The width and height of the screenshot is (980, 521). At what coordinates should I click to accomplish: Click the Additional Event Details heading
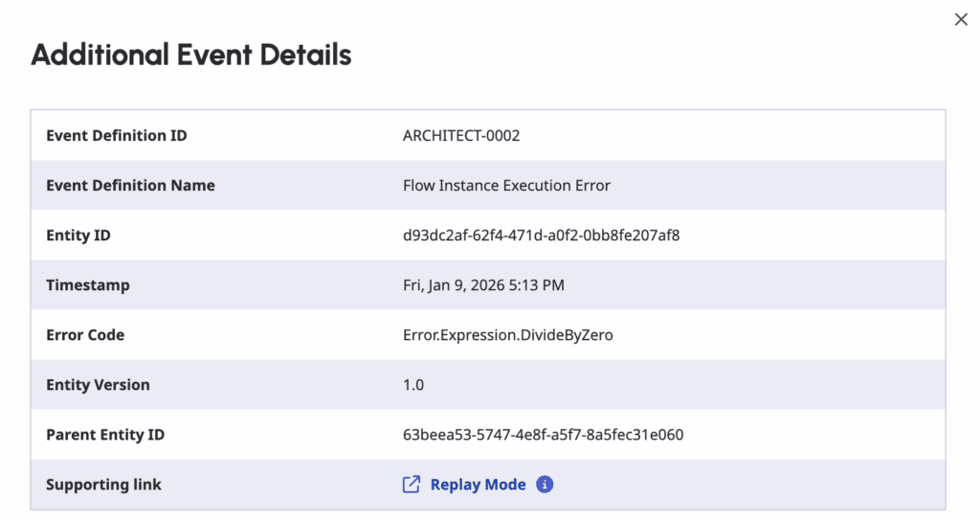191,55
